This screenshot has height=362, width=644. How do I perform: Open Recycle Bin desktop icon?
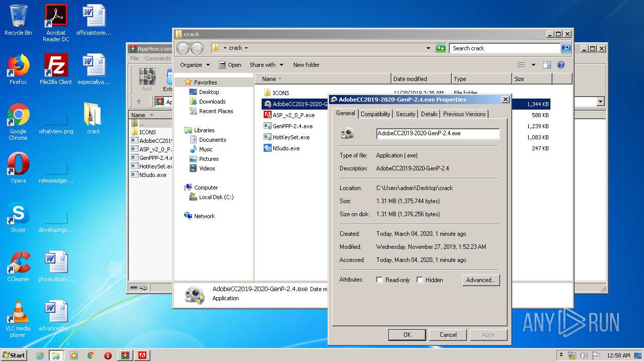pos(18,20)
